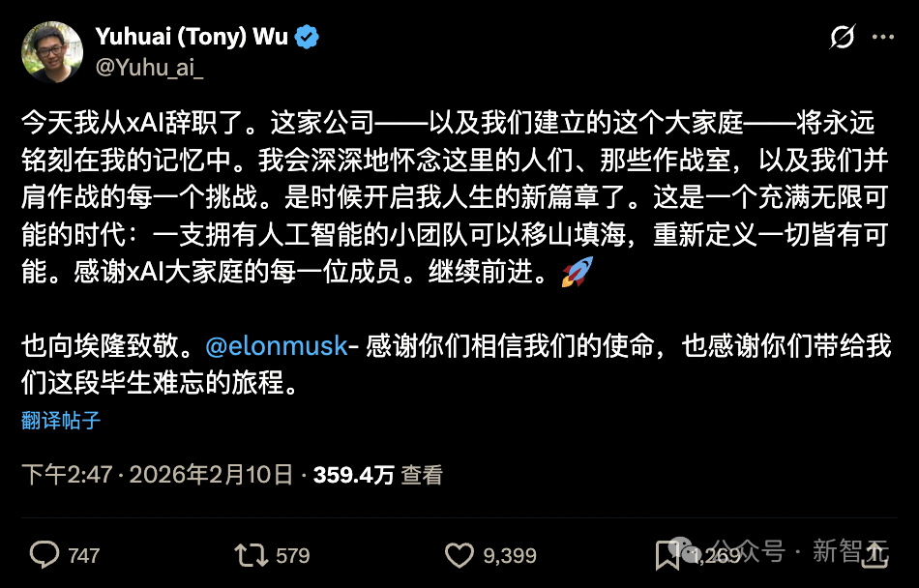The width and height of the screenshot is (919, 588).
Task: Open the @elonmusk mention link
Action: coord(277,345)
